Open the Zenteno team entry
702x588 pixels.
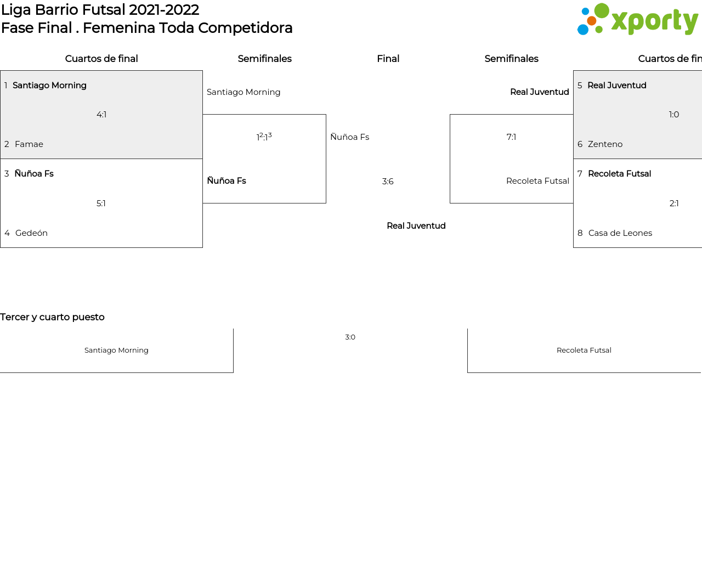click(x=605, y=144)
